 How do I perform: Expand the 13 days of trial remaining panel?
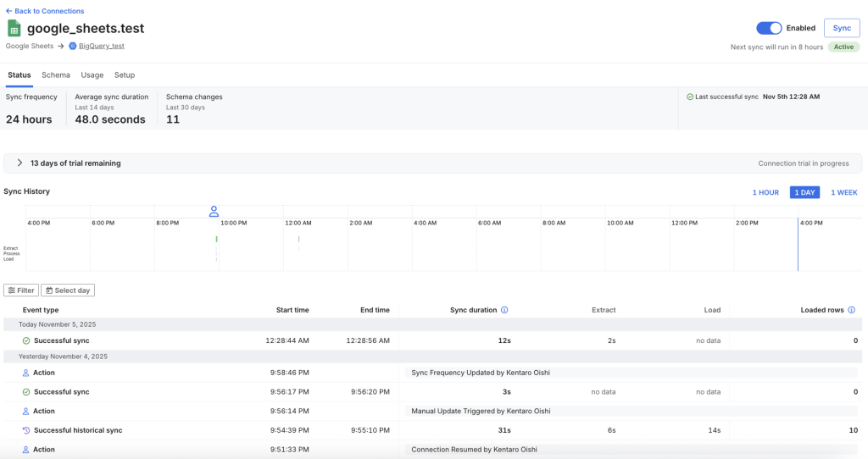(19, 163)
